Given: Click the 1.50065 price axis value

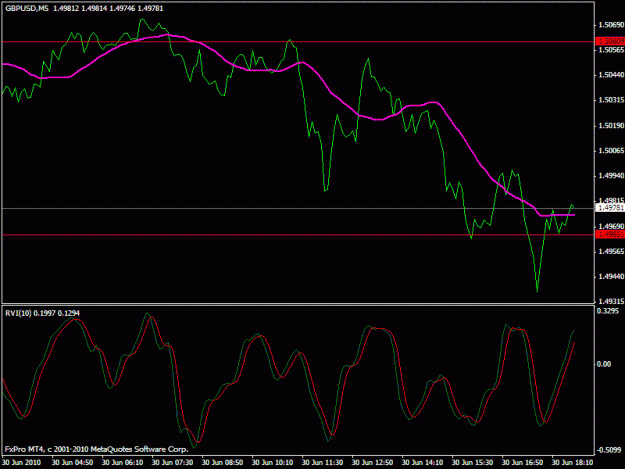Looking at the screenshot, I should point(611,151).
